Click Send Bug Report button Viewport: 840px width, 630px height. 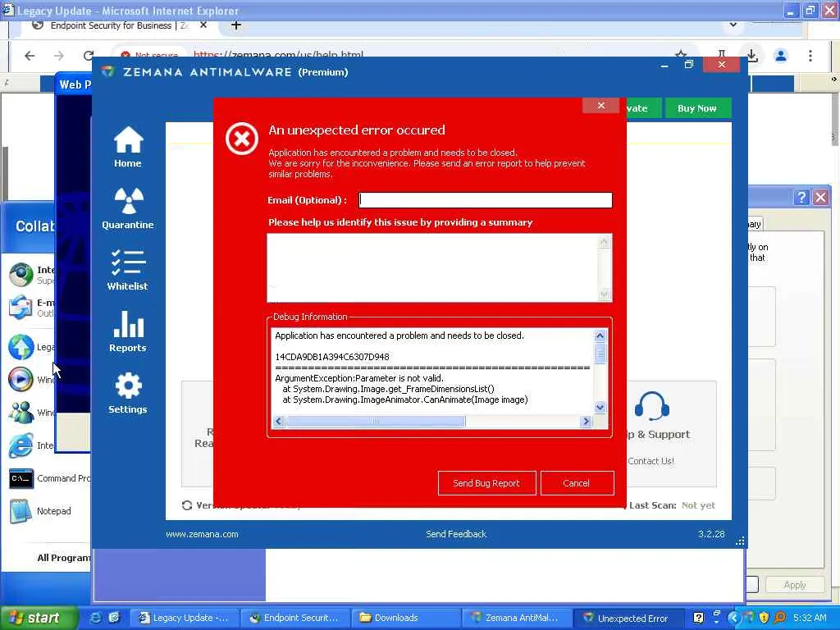486,483
